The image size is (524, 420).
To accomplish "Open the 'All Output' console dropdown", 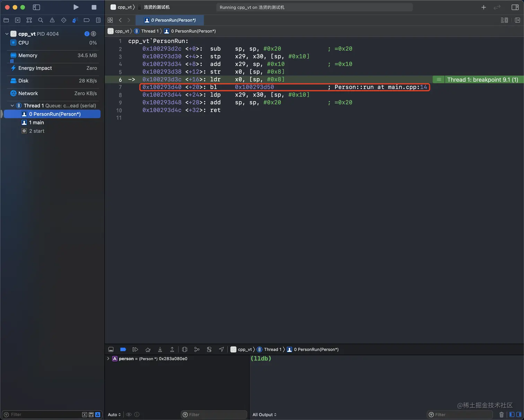I will pyautogui.click(x=264, y=414).
